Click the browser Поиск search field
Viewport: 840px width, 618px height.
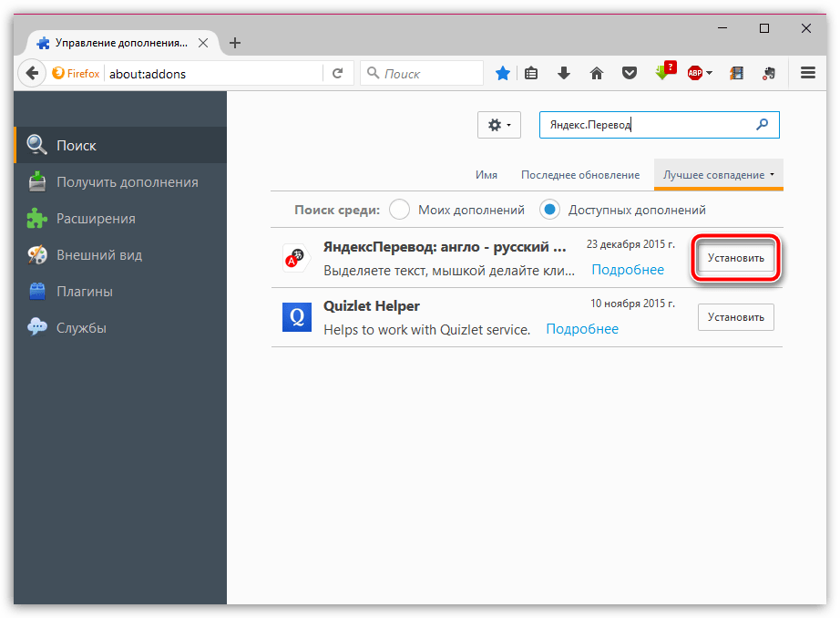tap(422, 74)
